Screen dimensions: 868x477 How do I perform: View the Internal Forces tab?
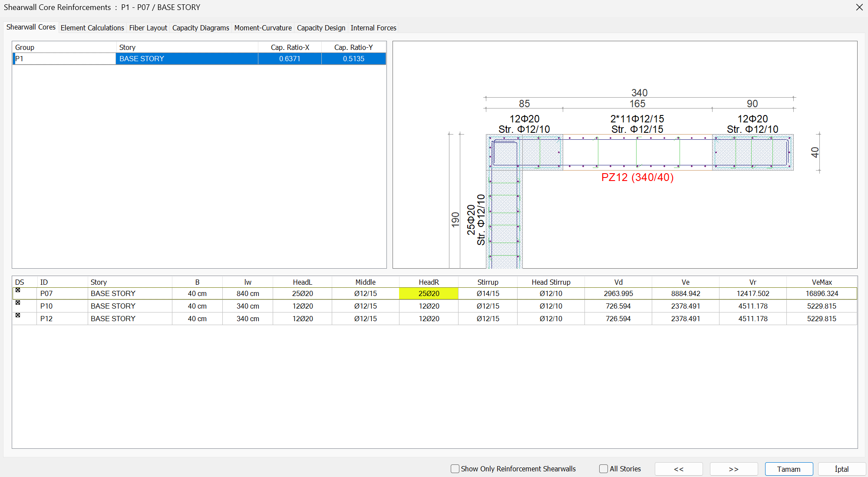(x=373, y=27)
